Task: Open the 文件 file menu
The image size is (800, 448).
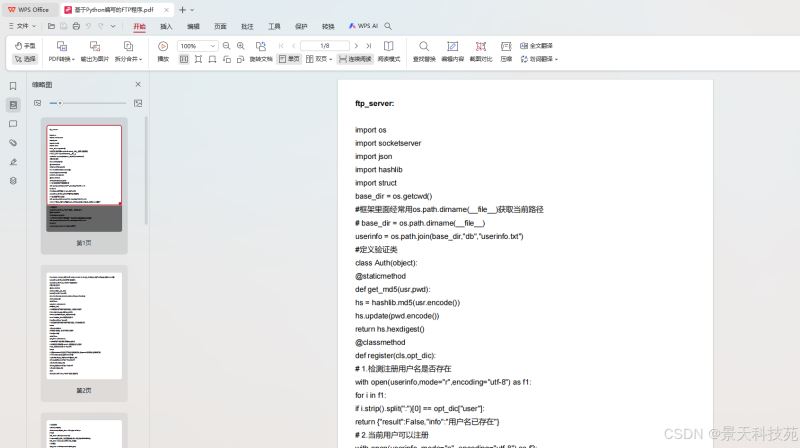Action: coord(22,26)
